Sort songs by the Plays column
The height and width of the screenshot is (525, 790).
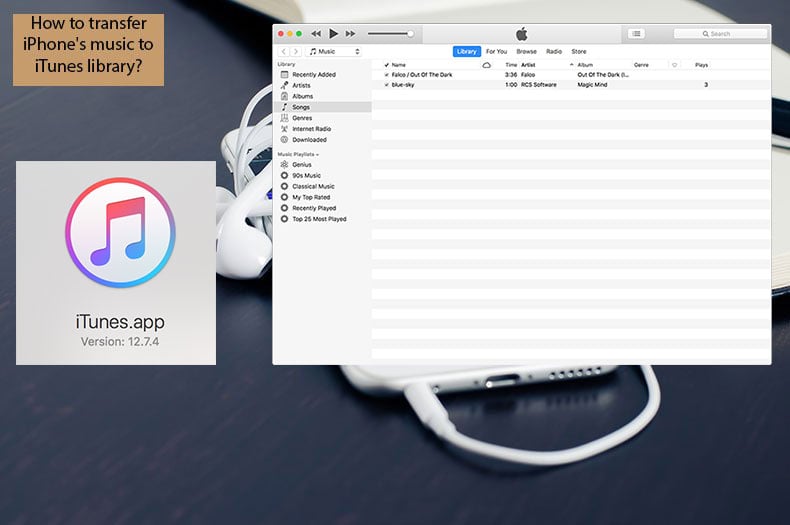tap(701, 65)
